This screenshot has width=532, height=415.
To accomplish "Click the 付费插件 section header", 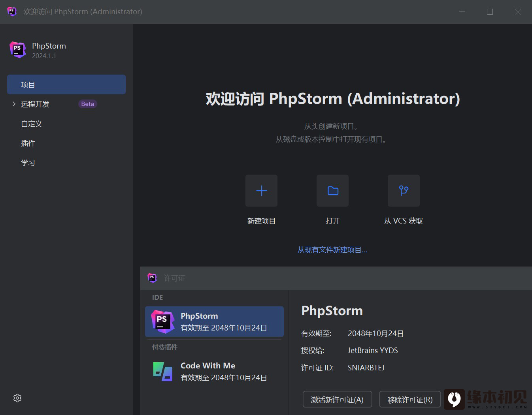I will click(x=165, y=347).
